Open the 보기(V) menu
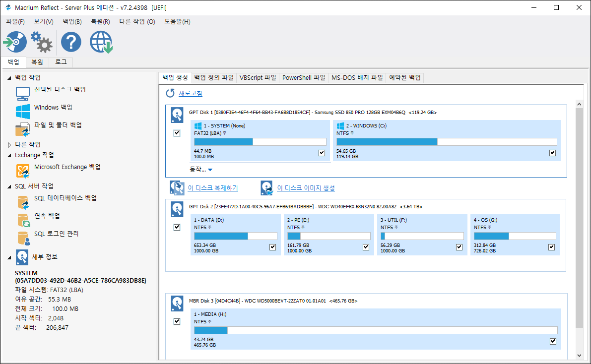 [44, 21]
